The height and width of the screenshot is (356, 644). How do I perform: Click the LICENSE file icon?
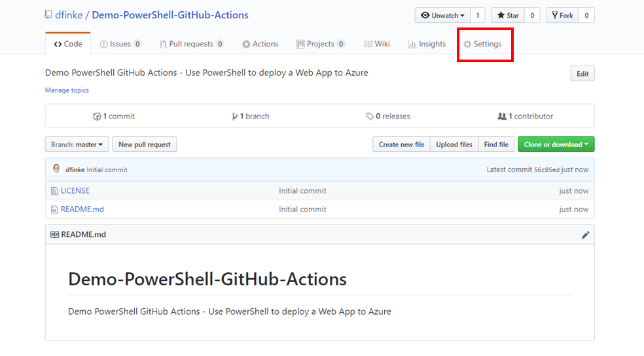pos(54,191)
